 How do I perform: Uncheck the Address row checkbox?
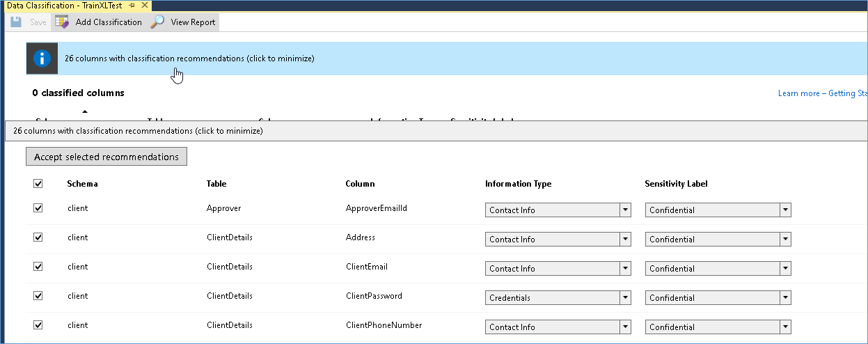[x=38, y=237]
